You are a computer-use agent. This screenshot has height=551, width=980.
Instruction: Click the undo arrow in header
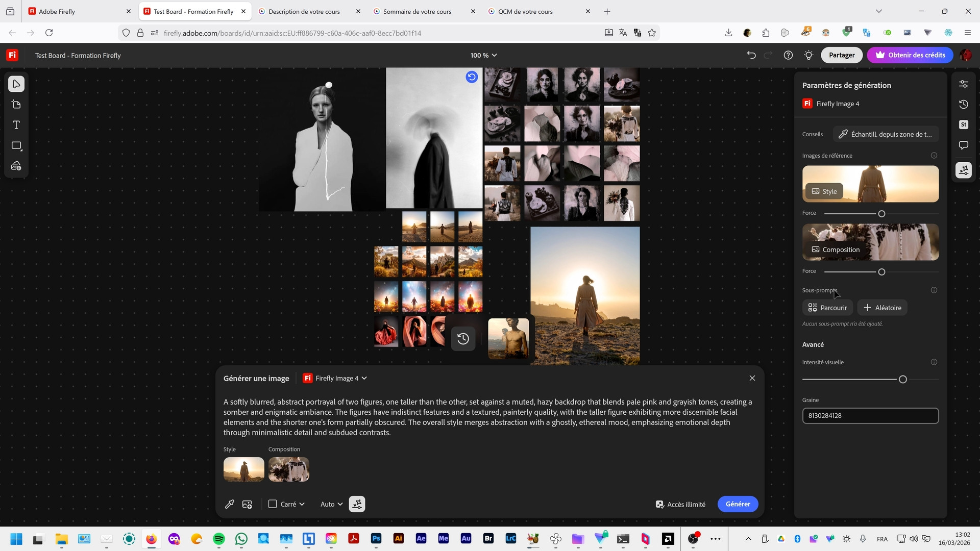(751, 55)
